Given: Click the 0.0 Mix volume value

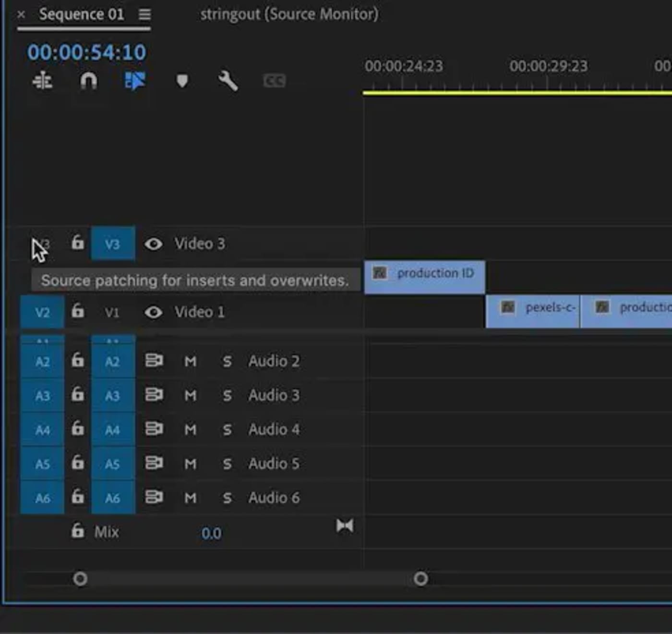Looking at the screenshot, I should click(x=211, y=533).
